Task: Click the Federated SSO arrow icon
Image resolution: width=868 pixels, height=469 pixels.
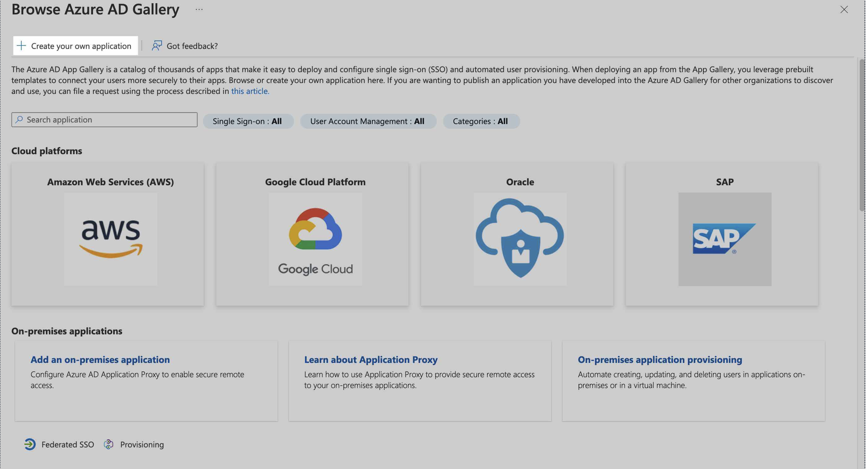Action: point(30,444)
